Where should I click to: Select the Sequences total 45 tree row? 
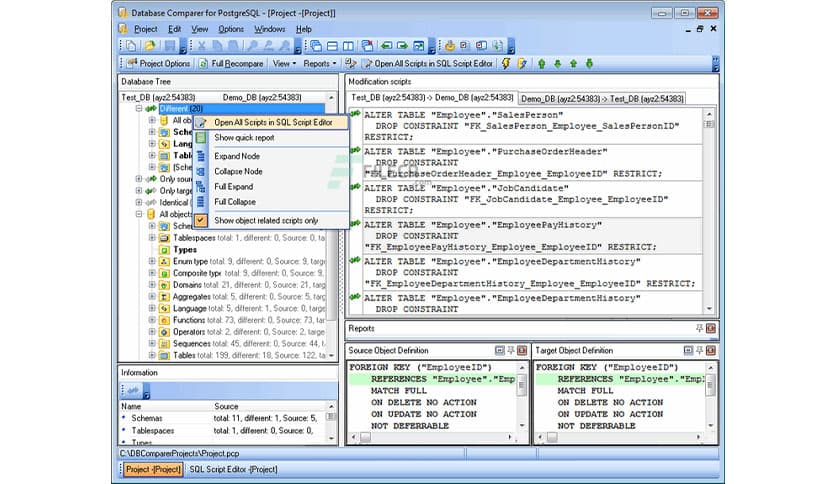[x=242, y=343]
